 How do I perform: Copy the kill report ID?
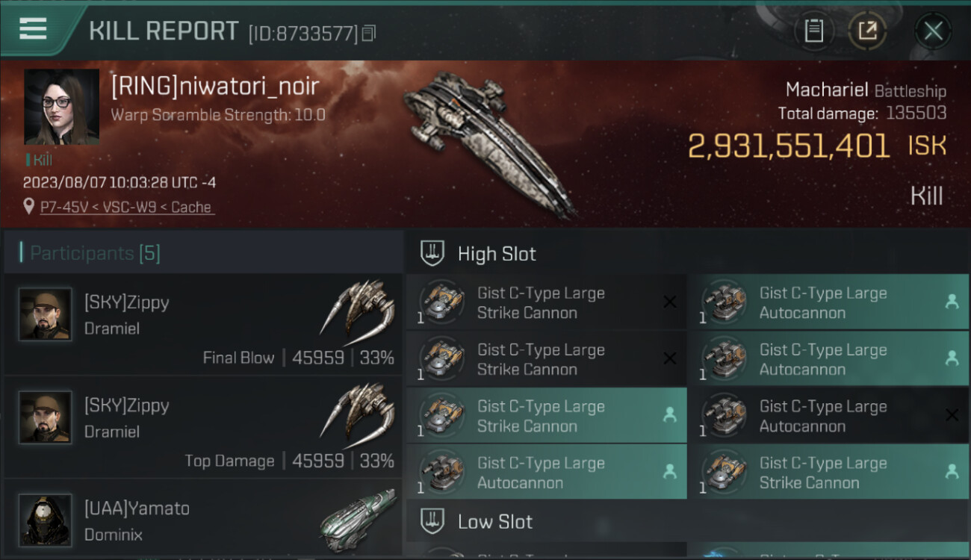(x=369, y=33)
